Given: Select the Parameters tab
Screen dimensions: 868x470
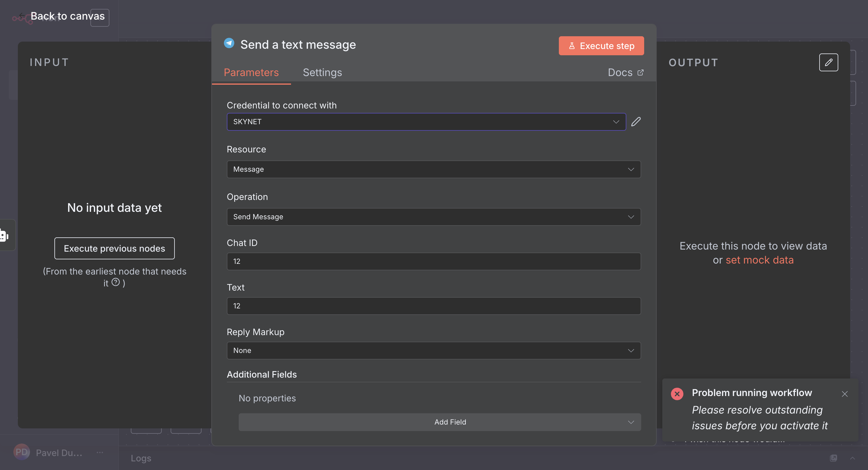Looking at the screenshot, I should [x=251, y=72].
